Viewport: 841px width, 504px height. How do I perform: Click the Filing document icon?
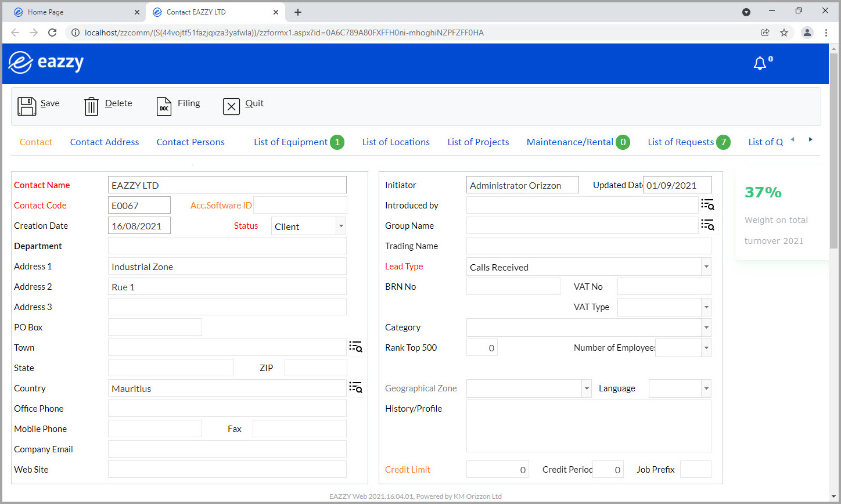[164, 106]
